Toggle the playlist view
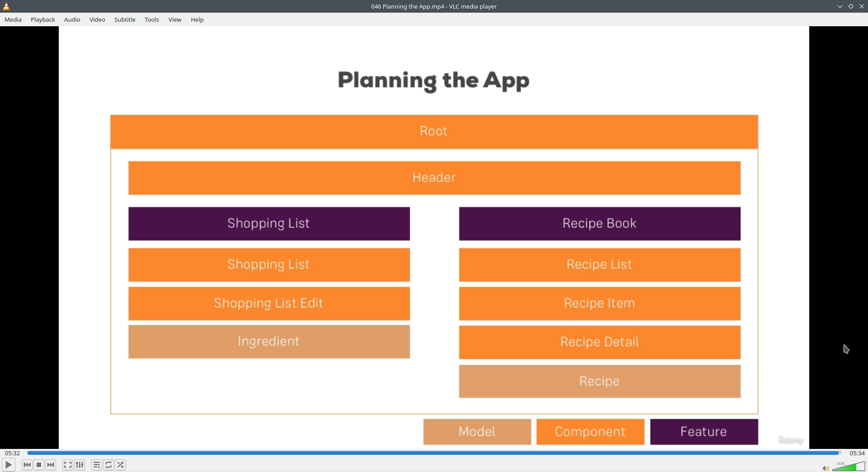The height and width of the screenshot is (472, 868). pyautogui.click(x=97, y=465)
